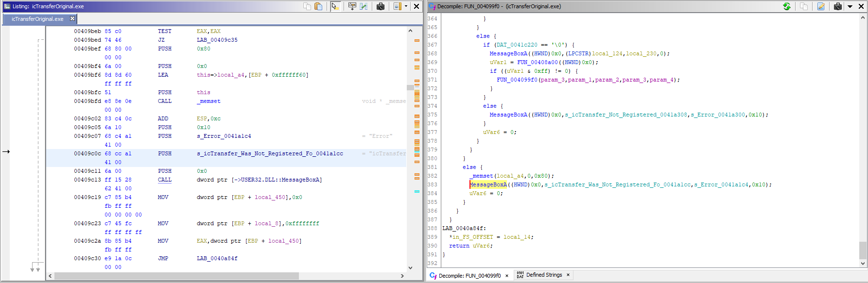Image resolution: width=868 pixels, height=283 pixels.
Task: Open the browser field formatter
Action: tap(352, 6)
